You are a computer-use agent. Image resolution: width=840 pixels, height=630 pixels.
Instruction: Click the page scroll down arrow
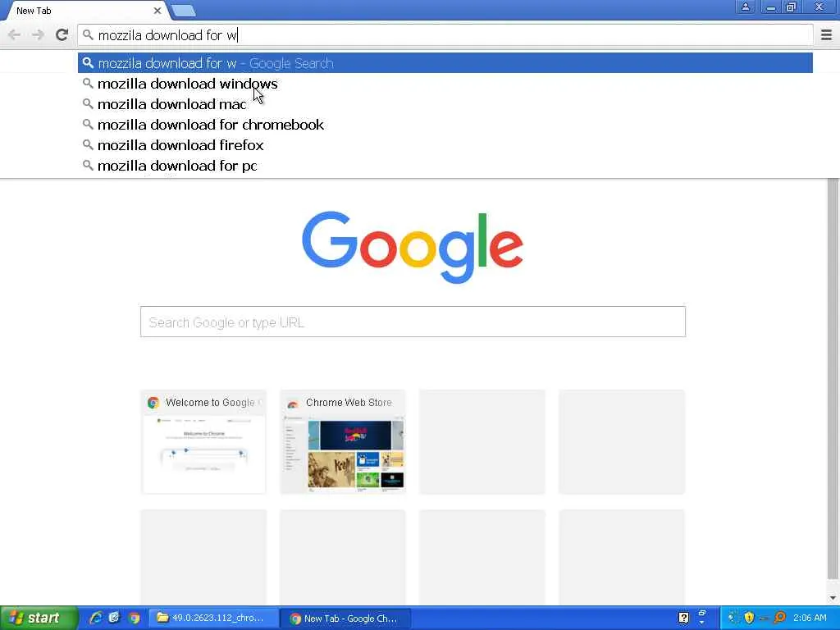tap(833, 598)
